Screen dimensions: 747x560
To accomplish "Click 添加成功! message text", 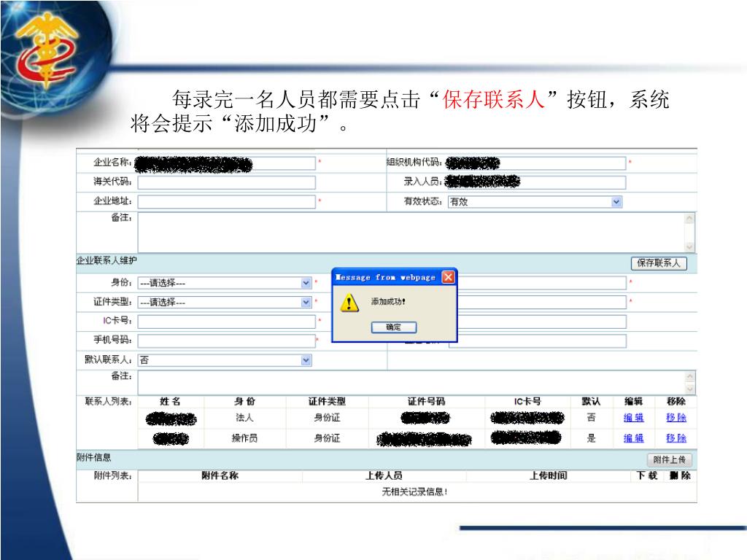I will pos(388,301).
